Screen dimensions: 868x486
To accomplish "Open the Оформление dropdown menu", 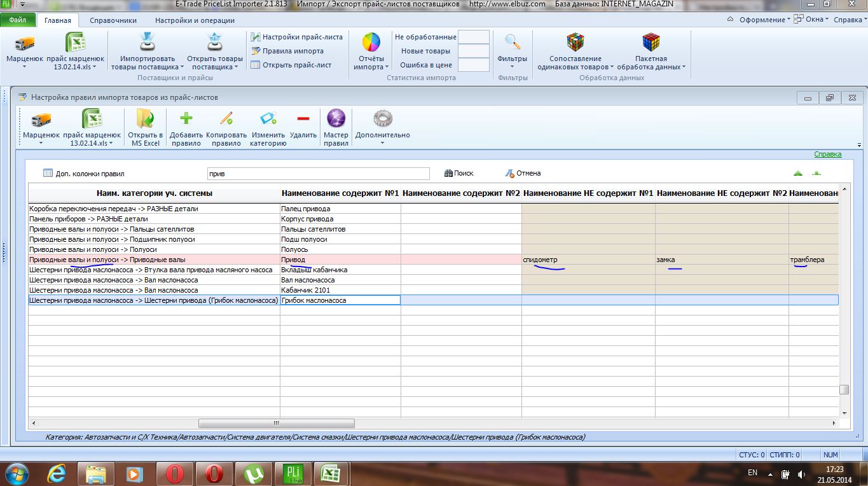I will tap(765, 20).
